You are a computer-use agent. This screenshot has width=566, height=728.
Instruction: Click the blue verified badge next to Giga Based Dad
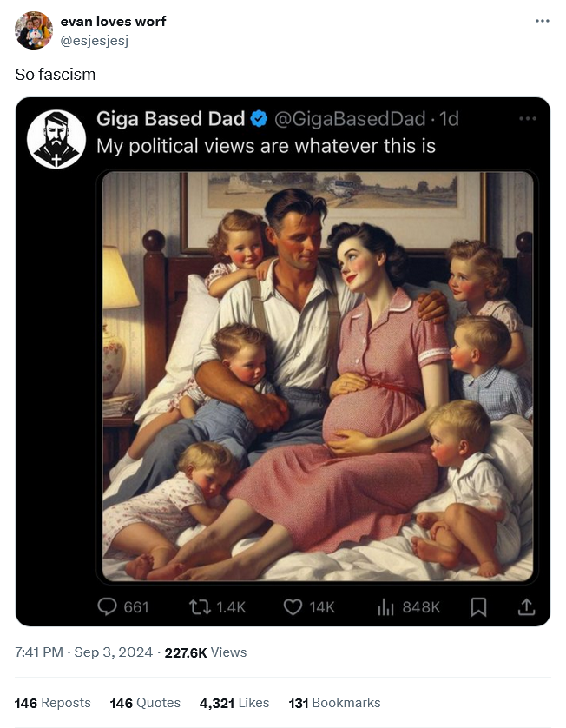tap(259, 119)
